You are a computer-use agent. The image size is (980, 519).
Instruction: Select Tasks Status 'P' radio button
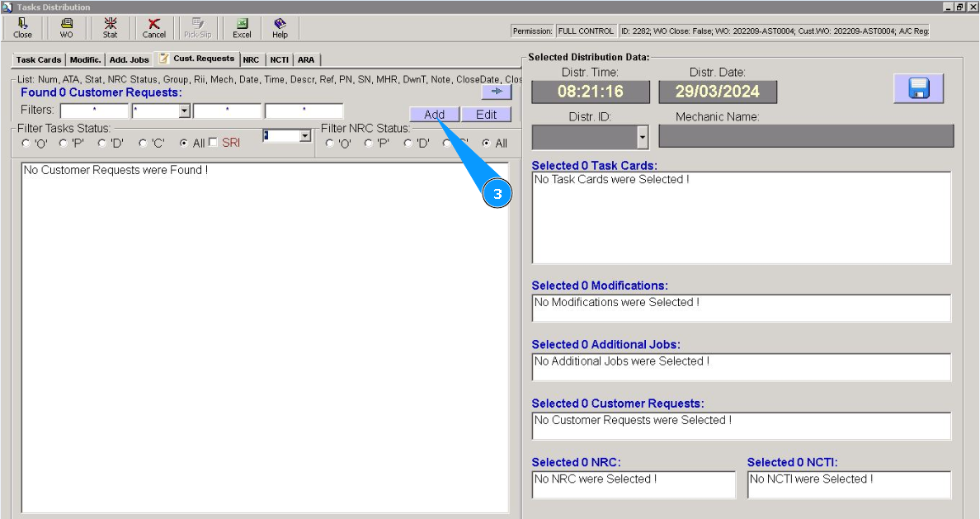64,144
